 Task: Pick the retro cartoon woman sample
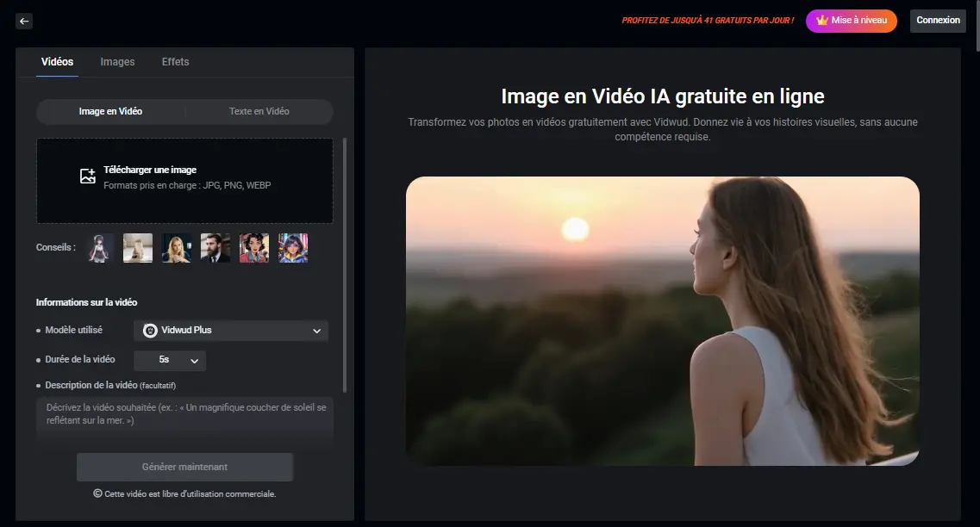254,248
